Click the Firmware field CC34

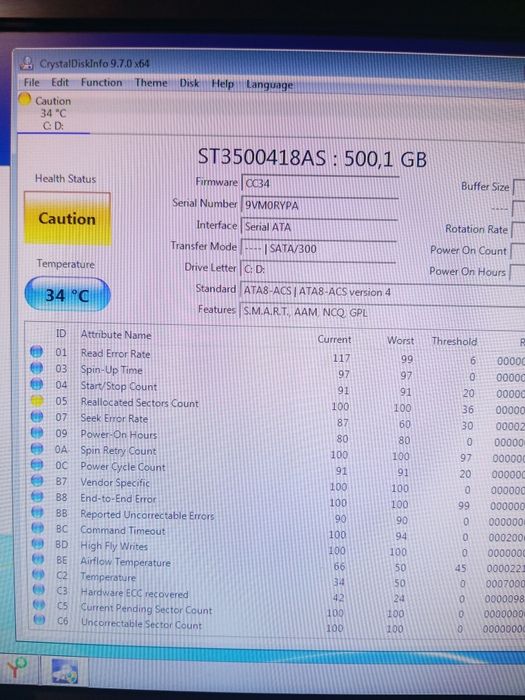click(320, 183)
